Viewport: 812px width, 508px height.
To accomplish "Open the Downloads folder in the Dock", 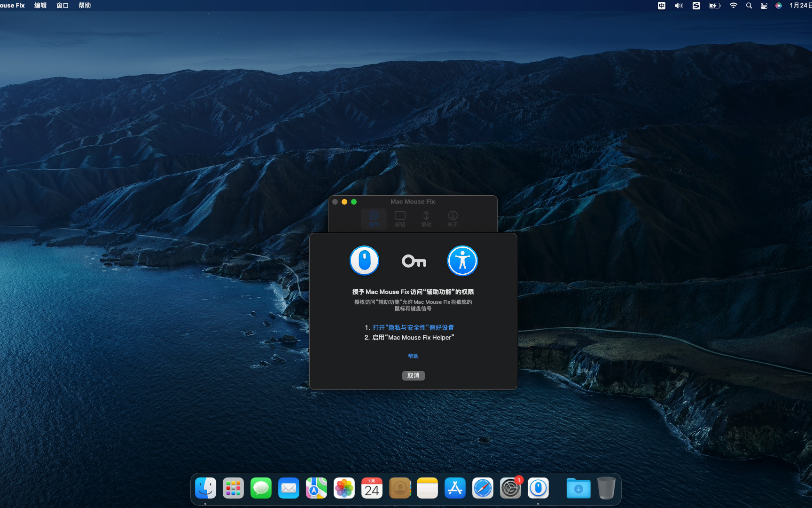I will click(578, 488).
